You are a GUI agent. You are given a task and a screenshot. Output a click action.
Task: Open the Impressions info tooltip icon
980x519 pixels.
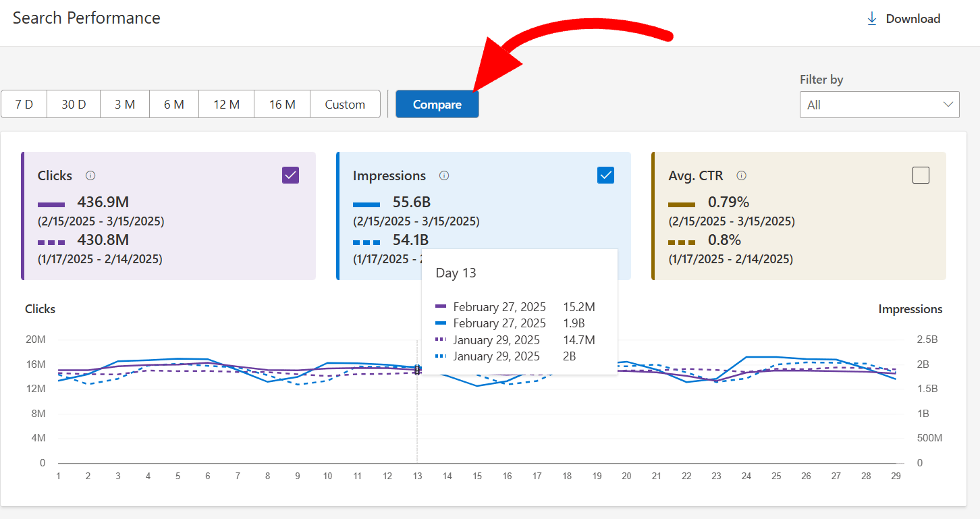tap(444, 175)
